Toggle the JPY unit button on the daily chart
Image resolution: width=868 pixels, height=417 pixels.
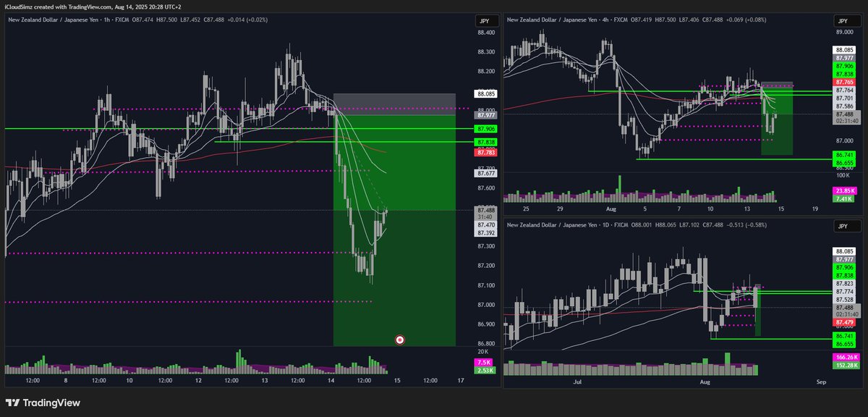tap(844, 226)
